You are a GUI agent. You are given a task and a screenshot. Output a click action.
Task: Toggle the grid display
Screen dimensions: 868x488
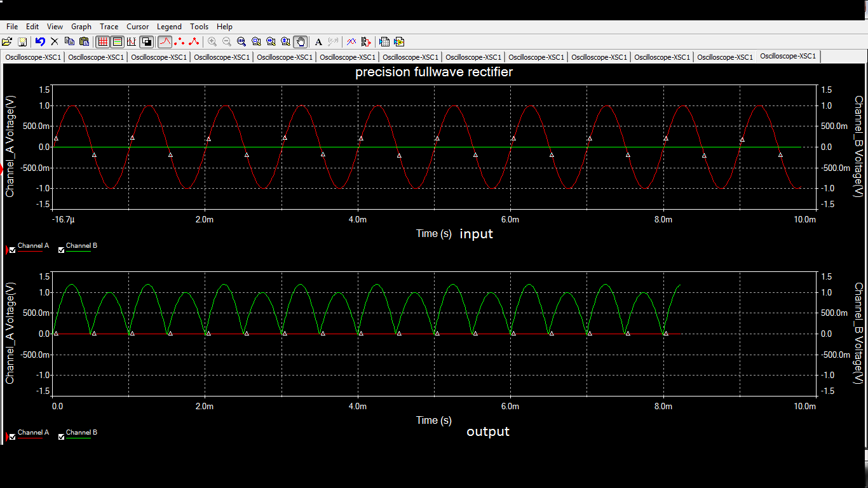point(102,42)
